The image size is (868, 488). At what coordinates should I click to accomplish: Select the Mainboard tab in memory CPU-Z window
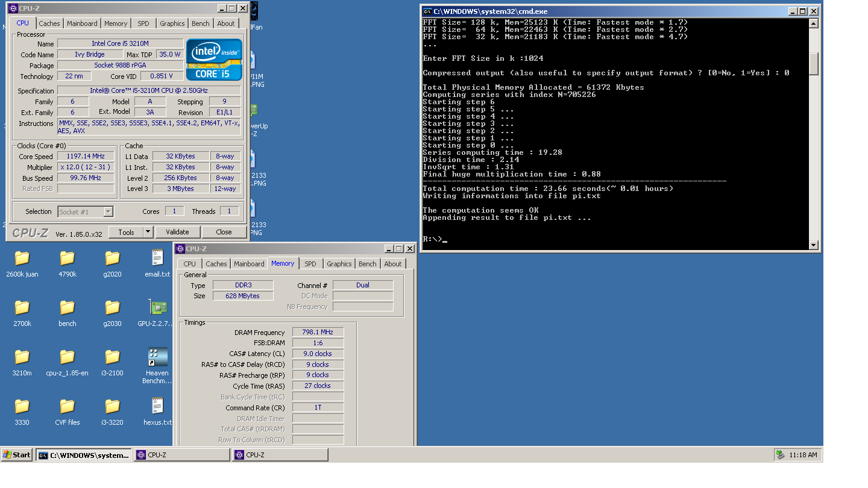[x=249, y=264]
